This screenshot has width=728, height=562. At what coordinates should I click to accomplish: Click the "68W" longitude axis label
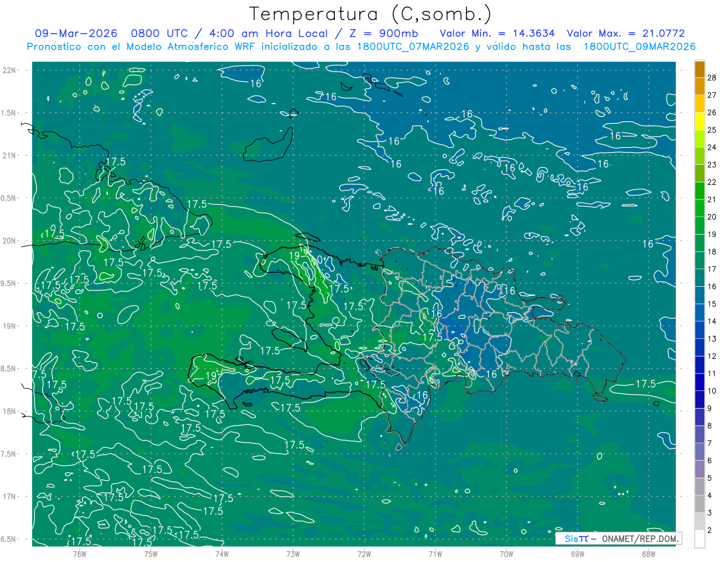click(x=649, y=554)
